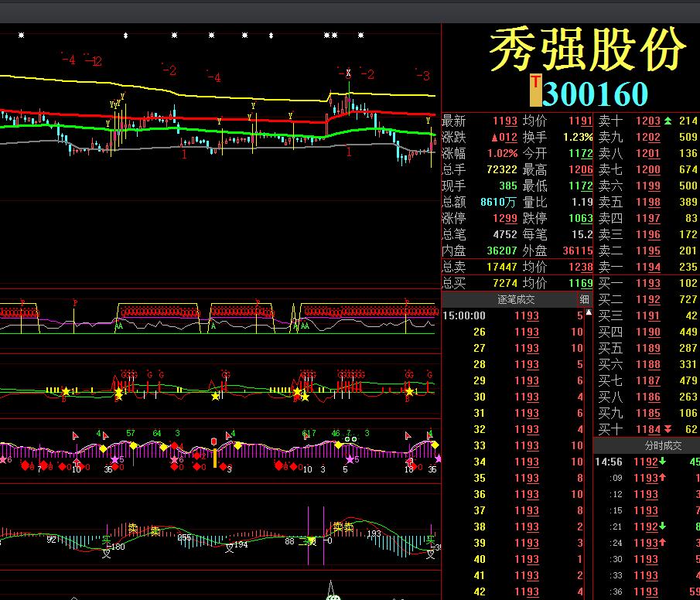The image size is (700, 600).
Task: Select the 卖八 ask price 1201
Action: coord(647,154)
